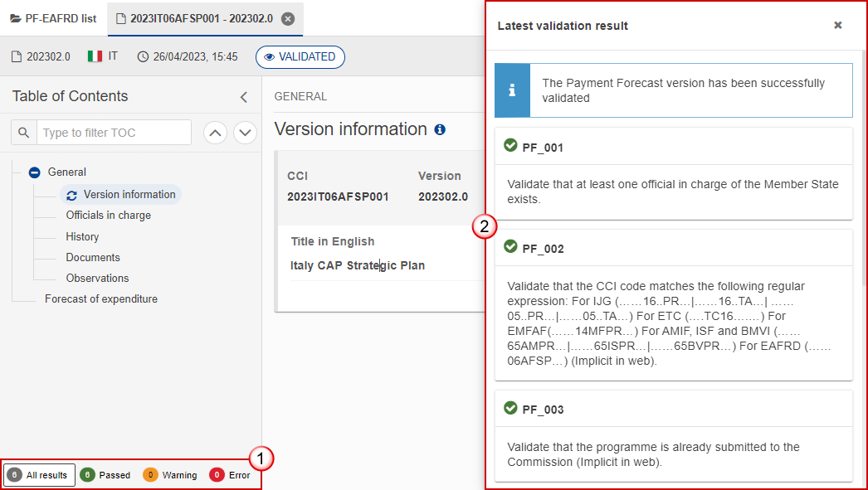Image resolution: width=868 pixels, height=490 pixels.
Task: Collapse TOC tree with the up chevron button
Action: pyautogui.click(x=215, y=133)
